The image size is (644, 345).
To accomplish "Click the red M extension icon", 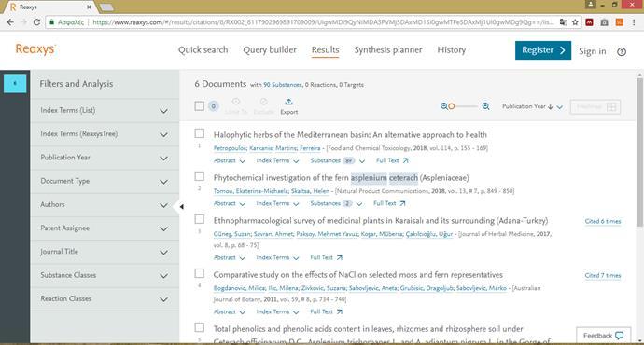I will [589, 22].
